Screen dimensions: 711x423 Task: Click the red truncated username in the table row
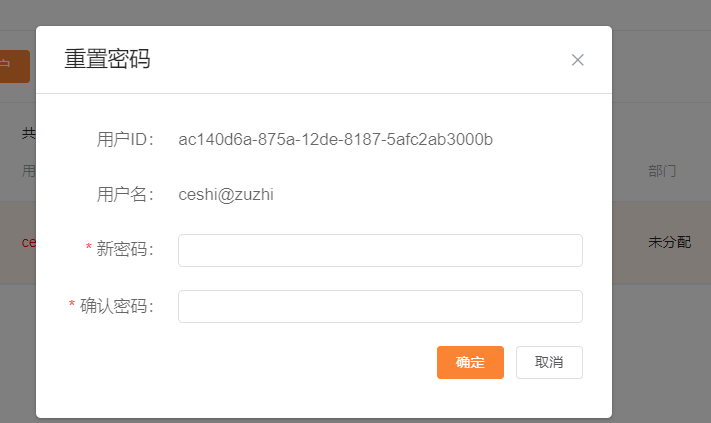(x=28, y=242)
